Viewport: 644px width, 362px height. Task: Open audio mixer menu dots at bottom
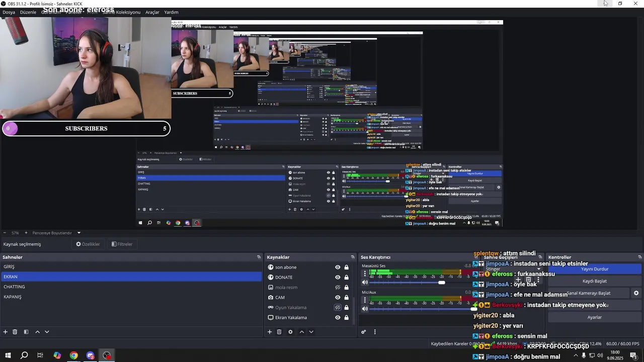click(375, 332)
